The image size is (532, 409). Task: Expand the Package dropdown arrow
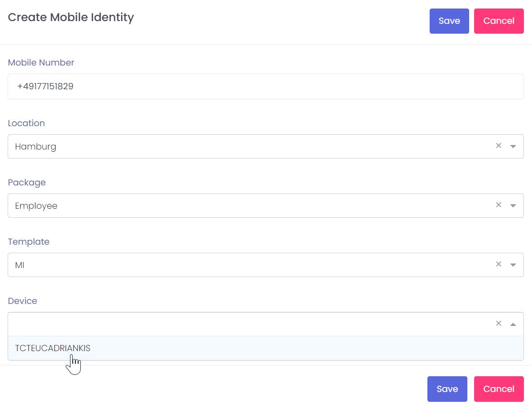513,206
